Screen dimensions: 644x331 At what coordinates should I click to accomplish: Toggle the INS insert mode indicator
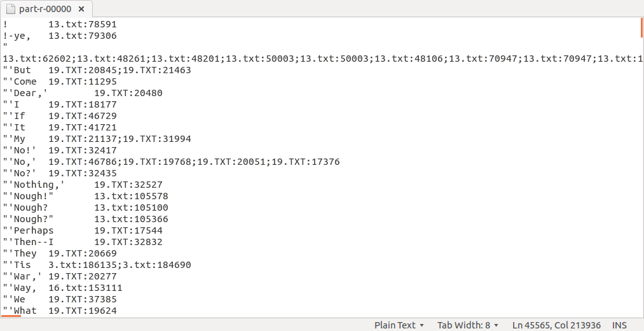[x=619, y=325]
